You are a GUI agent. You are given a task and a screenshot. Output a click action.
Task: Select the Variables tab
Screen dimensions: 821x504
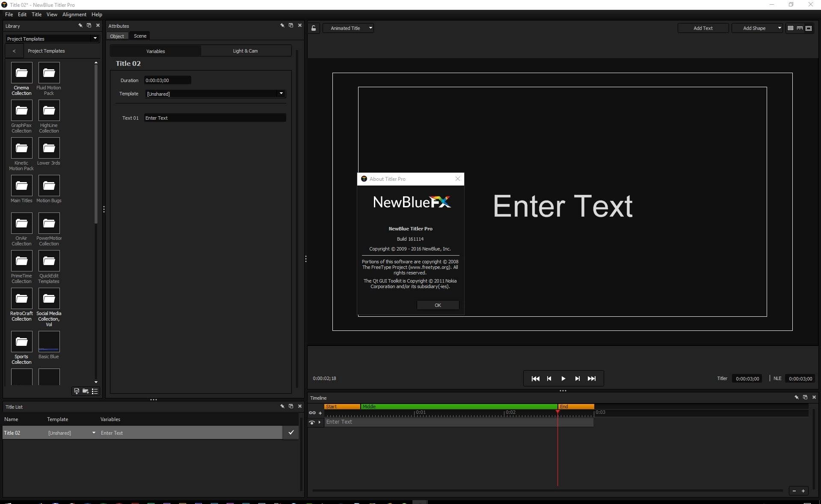point(156,51)
